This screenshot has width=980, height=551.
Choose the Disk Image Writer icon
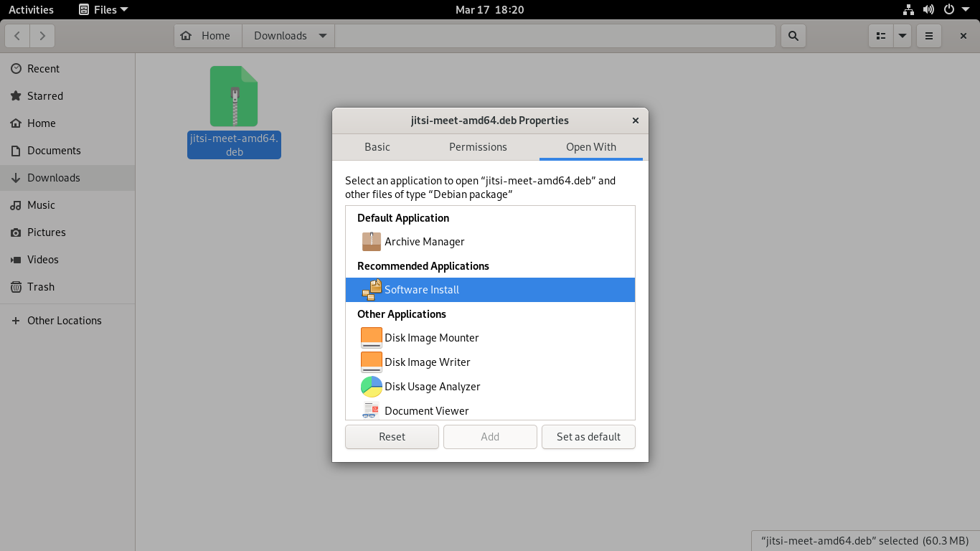pyautogui.click(x=371, y=362)
